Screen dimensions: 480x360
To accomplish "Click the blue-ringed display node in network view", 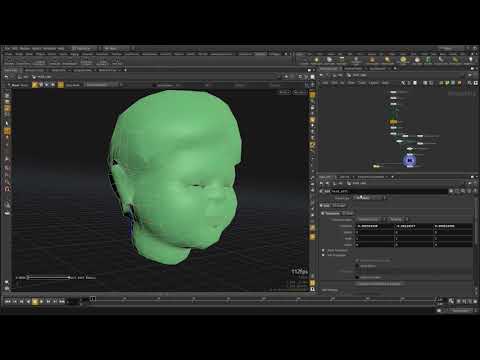I will [410, 161].
